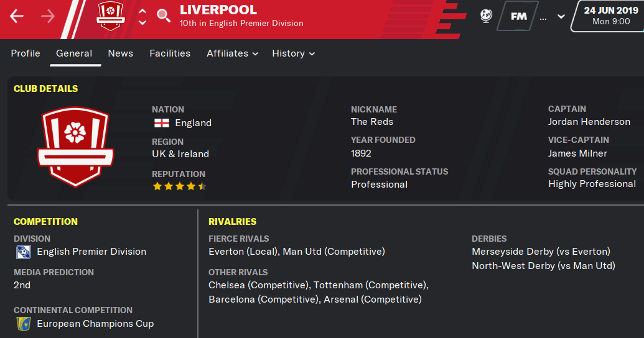Click the Liverpool club badge in header

click(111, 16)
